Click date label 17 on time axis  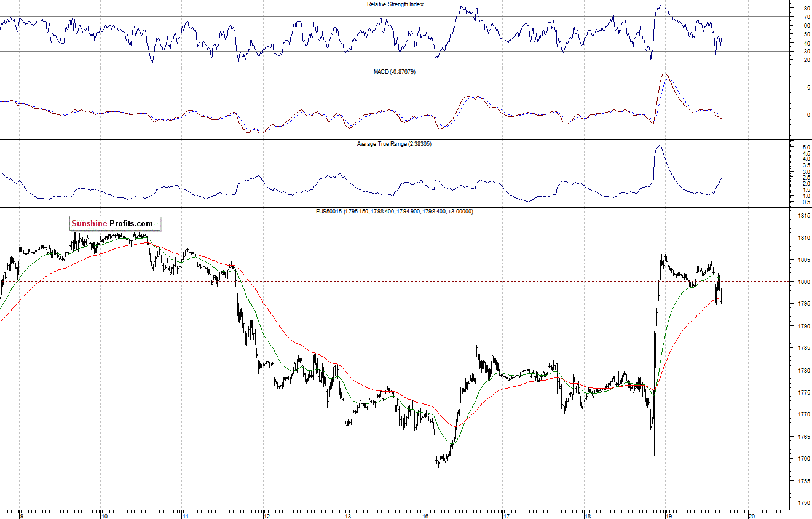[507, 515]
